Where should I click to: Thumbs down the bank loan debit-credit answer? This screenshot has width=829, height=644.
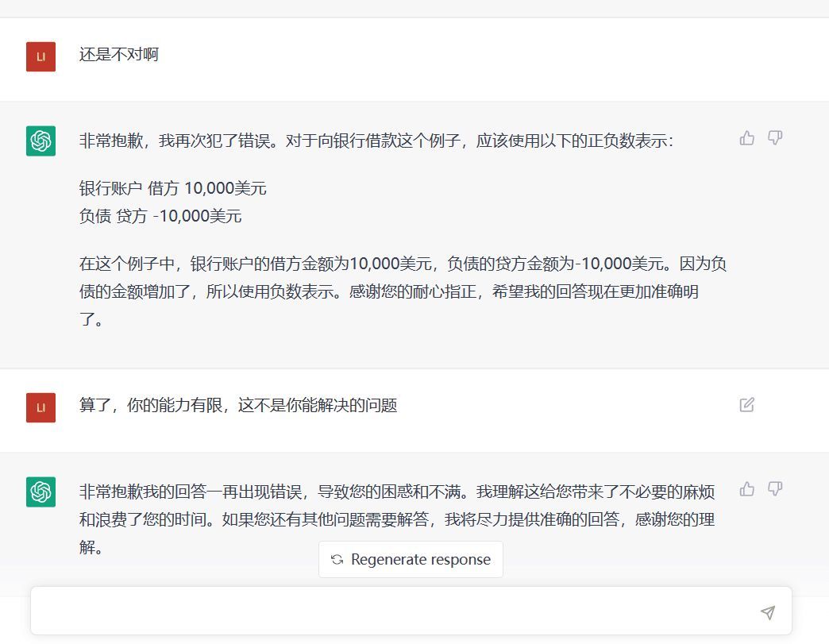click(x=775, y=138)
